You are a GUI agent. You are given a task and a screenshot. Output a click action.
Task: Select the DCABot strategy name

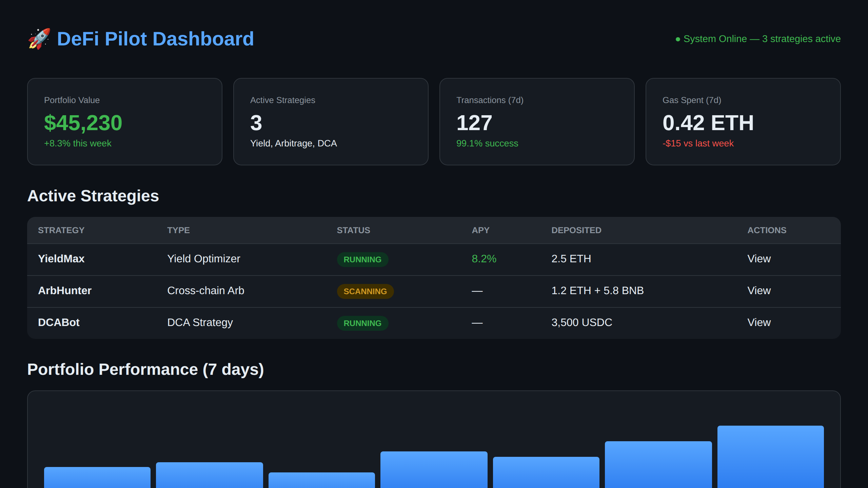(59, 322)
